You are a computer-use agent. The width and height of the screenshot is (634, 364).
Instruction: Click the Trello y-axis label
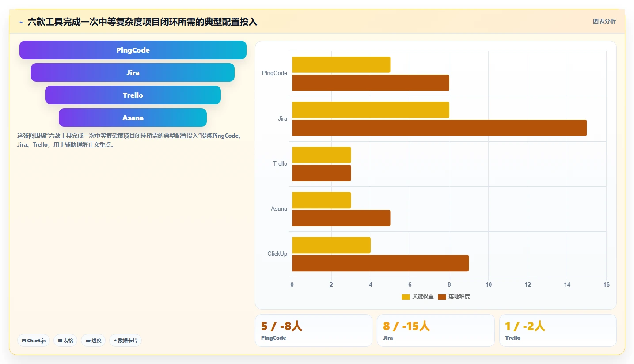coord(280,163)
